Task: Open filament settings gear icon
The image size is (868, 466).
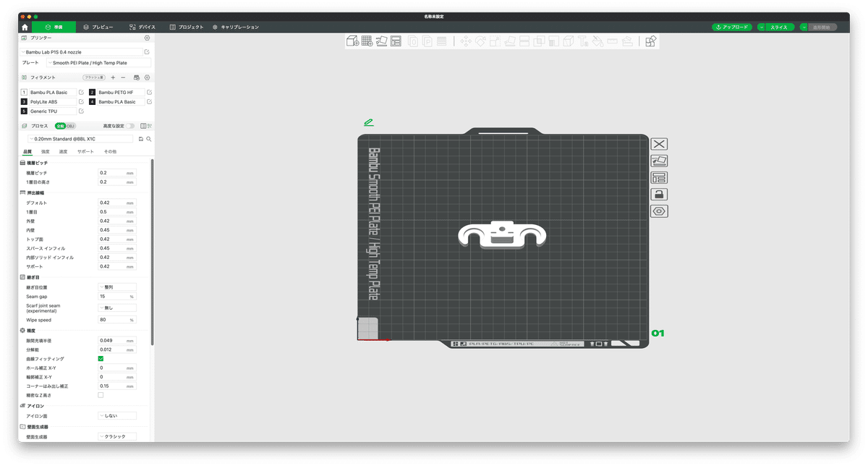Action: [x=148, y=77]
